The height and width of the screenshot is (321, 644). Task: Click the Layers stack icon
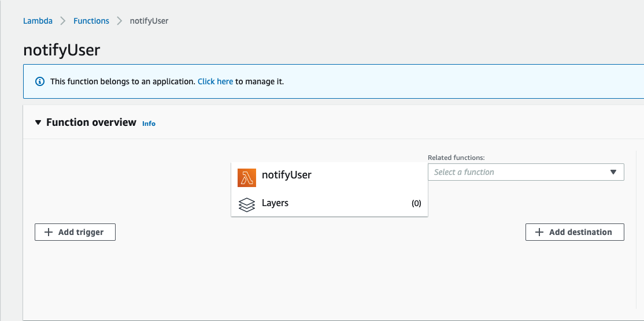pyautogui.click(x=246, y=204)
